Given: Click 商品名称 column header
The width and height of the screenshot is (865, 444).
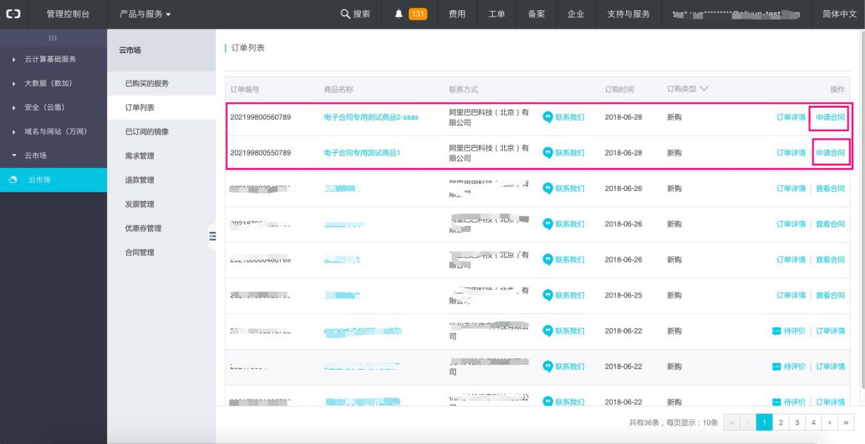Looking at the screenshot, I should (338, 89).
